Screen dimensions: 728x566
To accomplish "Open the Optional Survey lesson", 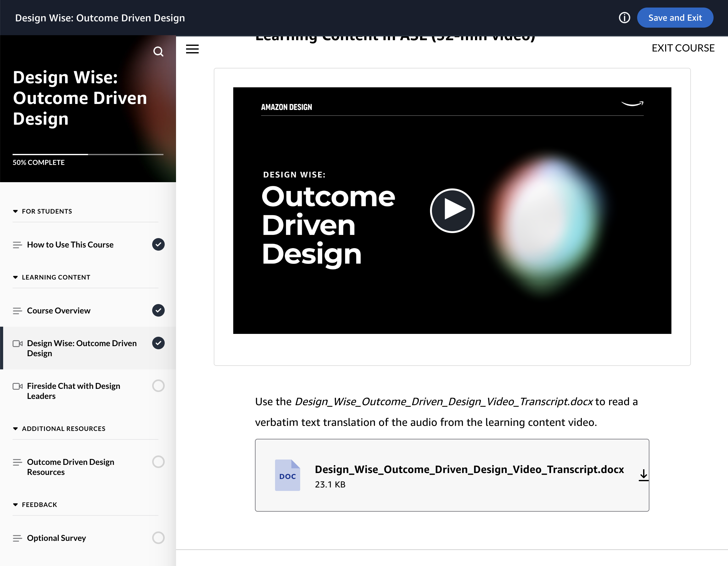I will tap(56, 538).
